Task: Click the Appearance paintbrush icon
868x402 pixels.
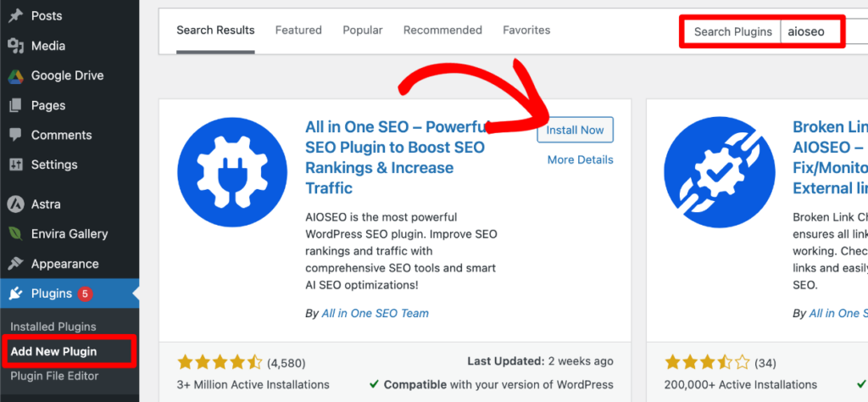Action: coord(15,264)
